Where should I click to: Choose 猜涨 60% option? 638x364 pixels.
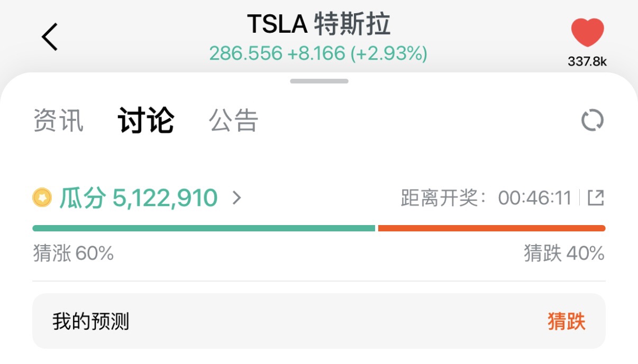pos(73,254)
